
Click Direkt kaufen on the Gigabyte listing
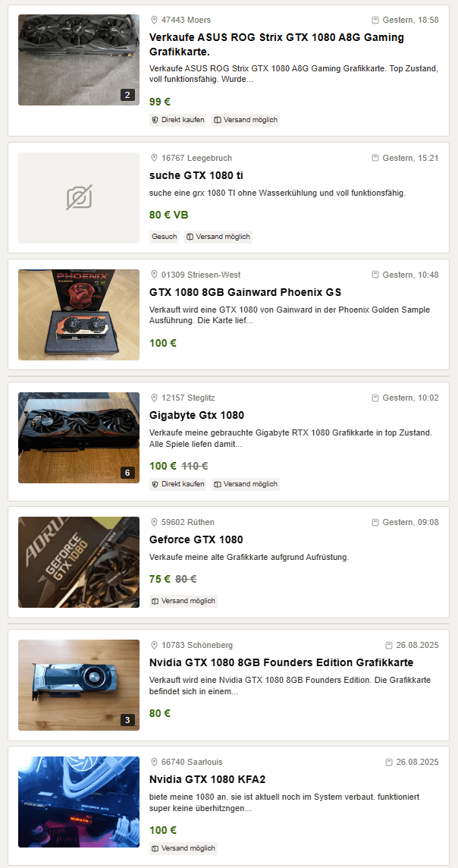(178, 484)
